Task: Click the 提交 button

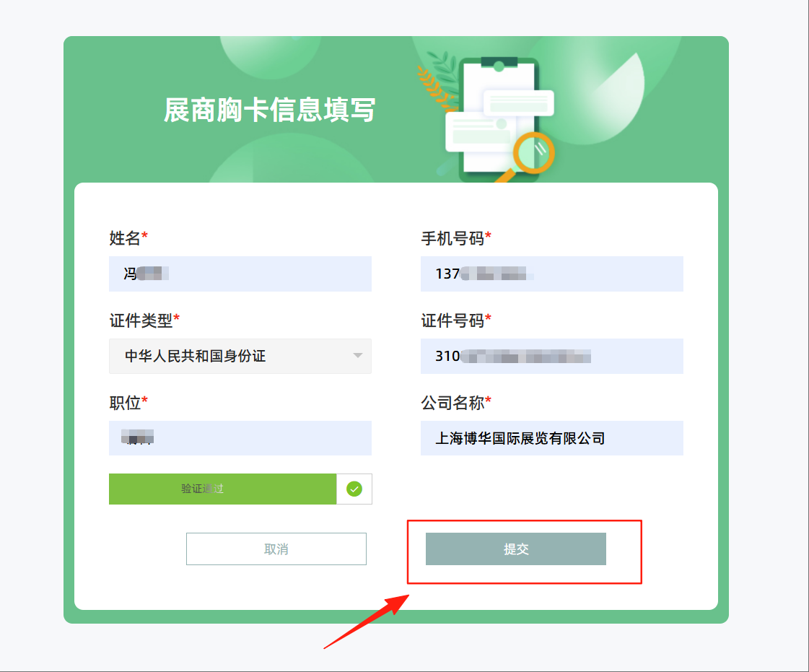Action: (515, 549)
